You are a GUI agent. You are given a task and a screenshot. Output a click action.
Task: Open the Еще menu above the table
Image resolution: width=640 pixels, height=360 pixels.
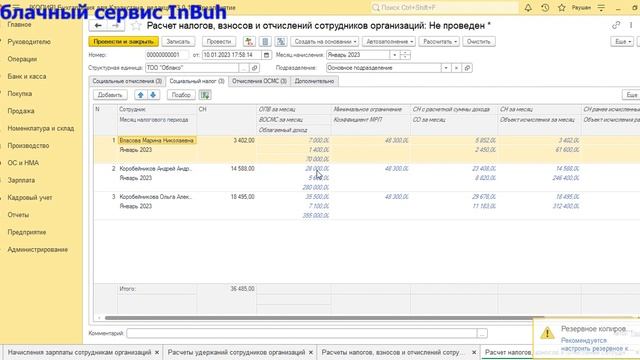point(631,95)
